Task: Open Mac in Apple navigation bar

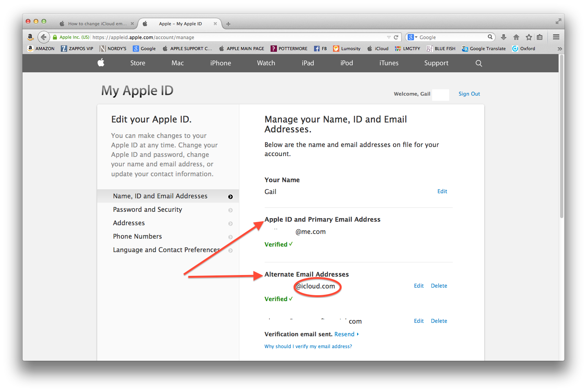Action: pyautogui.click(x=178, y=63)
